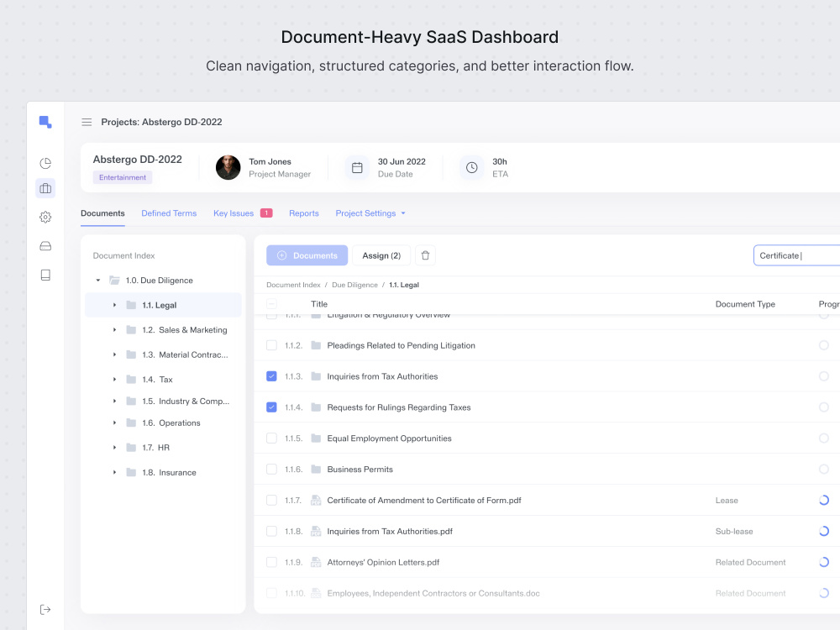Click open folder icon of Due Diligence

click(114, 281)
